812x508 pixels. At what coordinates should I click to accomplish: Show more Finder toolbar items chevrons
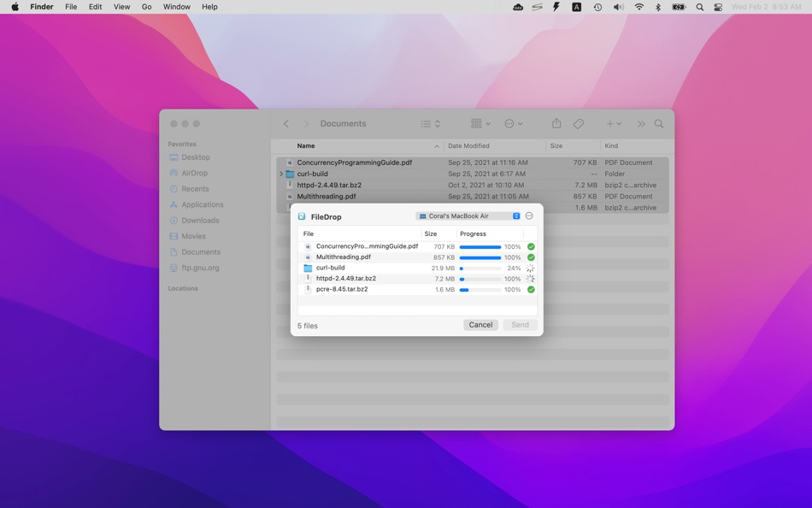641,124
